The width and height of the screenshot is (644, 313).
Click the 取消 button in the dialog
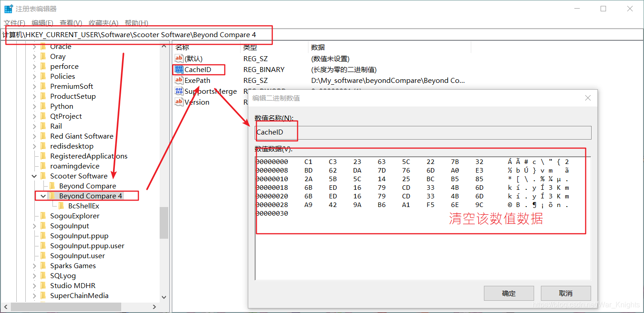click(x=566, y=293)
